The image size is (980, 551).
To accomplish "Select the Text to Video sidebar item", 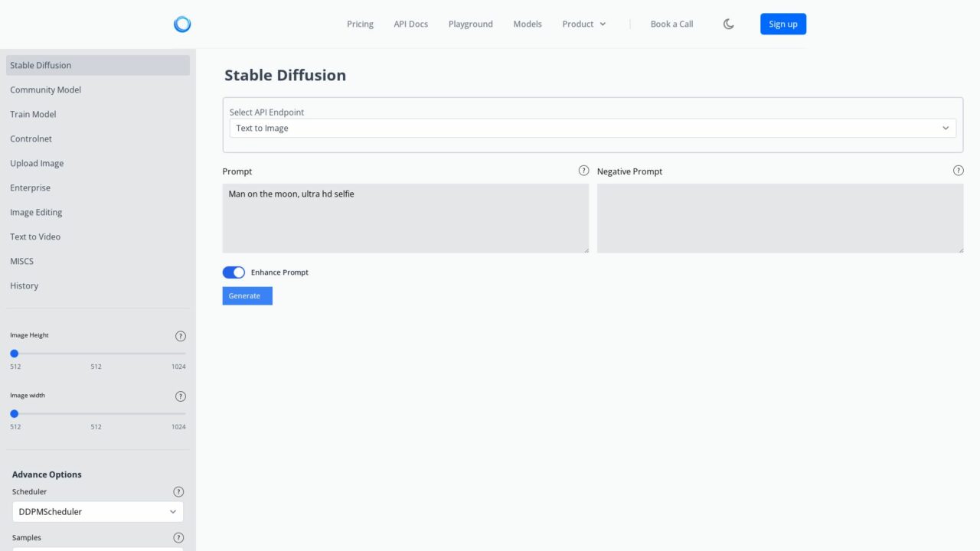I will tap(35, 236).
